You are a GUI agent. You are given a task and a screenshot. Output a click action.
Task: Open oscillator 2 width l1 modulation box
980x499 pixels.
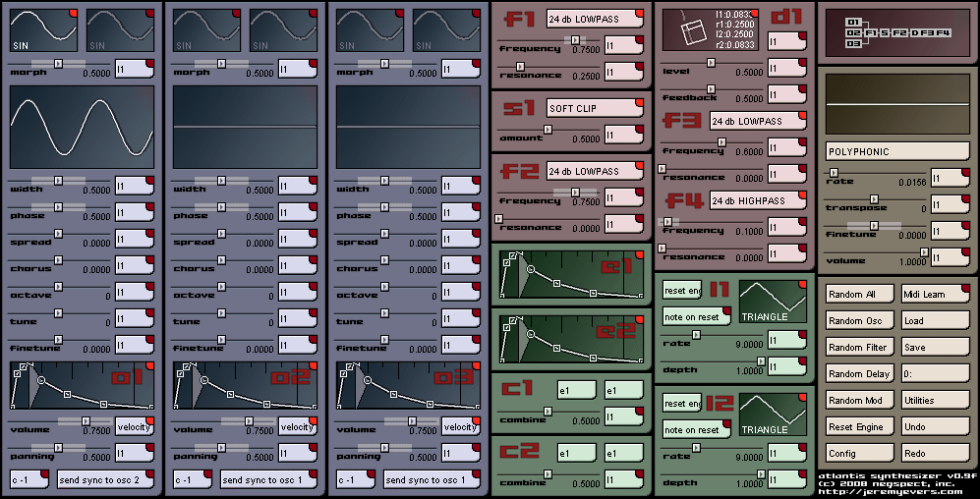click(298, 186)
